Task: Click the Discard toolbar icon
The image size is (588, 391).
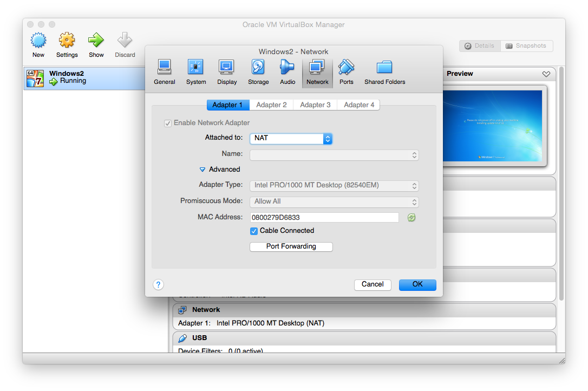Action: (125, 40)
